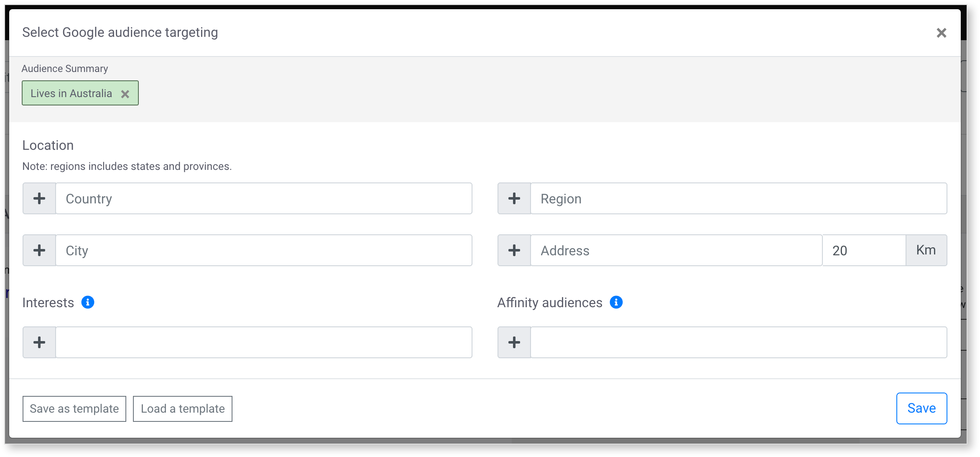Add an interest with the plus icon
This screenshot has height=457, width=980.
point(39,342)
